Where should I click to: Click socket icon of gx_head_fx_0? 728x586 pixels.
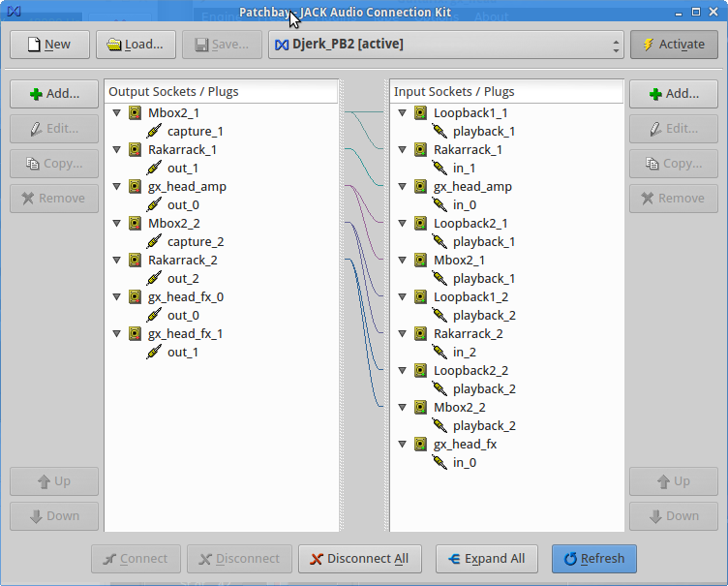pos(135,297)
